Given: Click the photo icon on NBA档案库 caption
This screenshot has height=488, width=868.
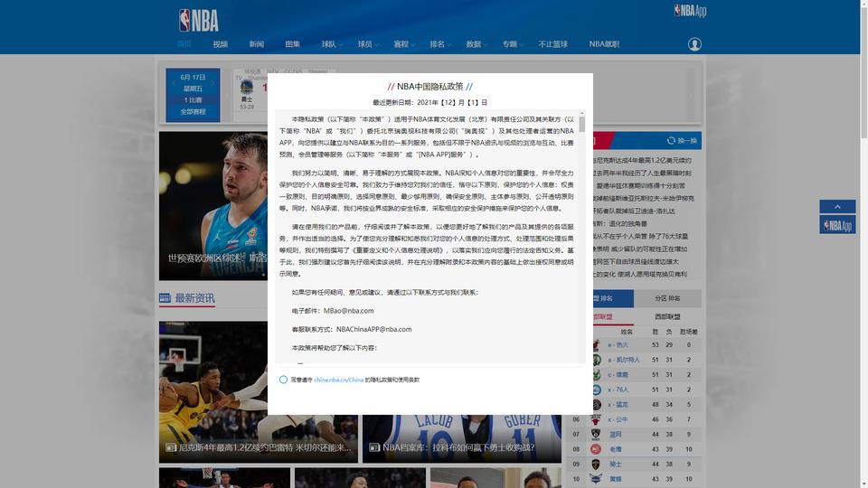Looking at the screenshot, I should (x=374, y=447).
